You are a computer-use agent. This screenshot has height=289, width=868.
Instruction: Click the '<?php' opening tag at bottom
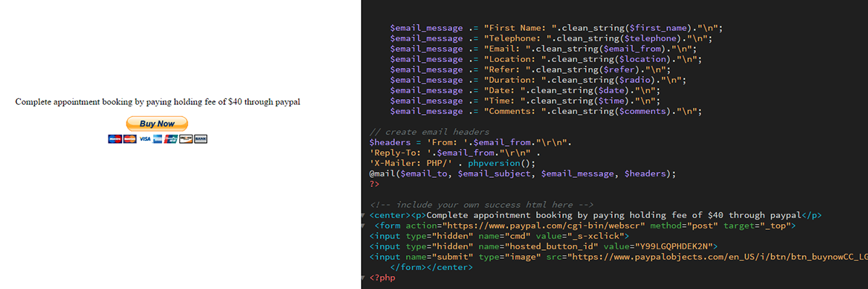click(382, 278)
